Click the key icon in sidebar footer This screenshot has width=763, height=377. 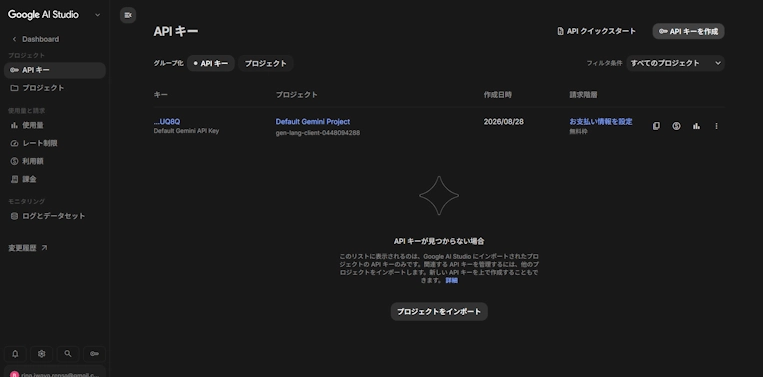(94, 354)
